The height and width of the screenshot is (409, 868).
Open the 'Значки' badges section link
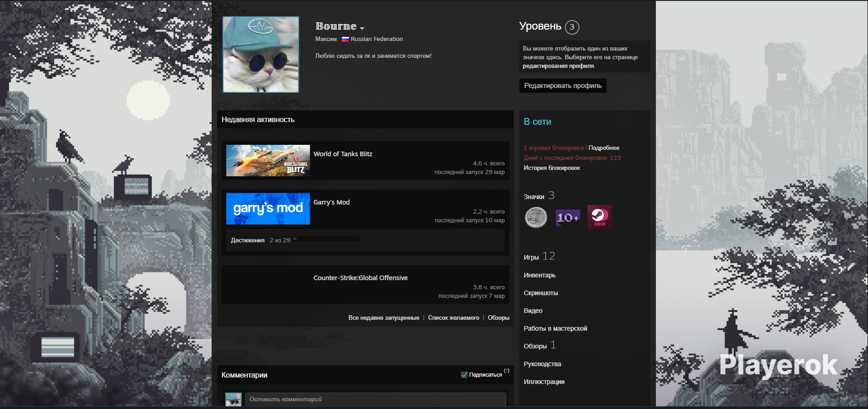point(534,197)
